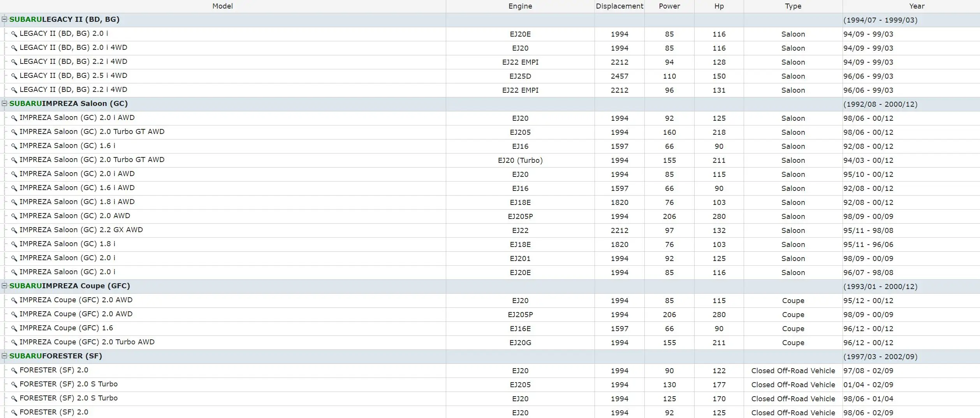Viewport: 980px width, 418px height.
Task: Open the SUBARU IMPREZA Saloon (GC) group title
Action: click(69, 104)
